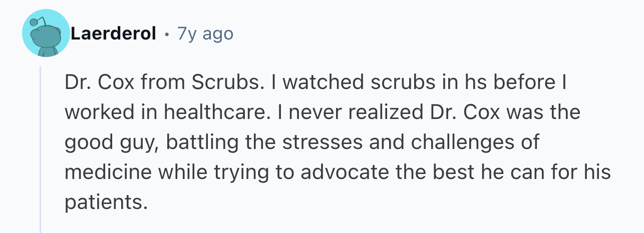The width and height of the screenshot is (644, 233).
Task: Open Laerderol's Snoo avatar icon
Action: [46, 33]
